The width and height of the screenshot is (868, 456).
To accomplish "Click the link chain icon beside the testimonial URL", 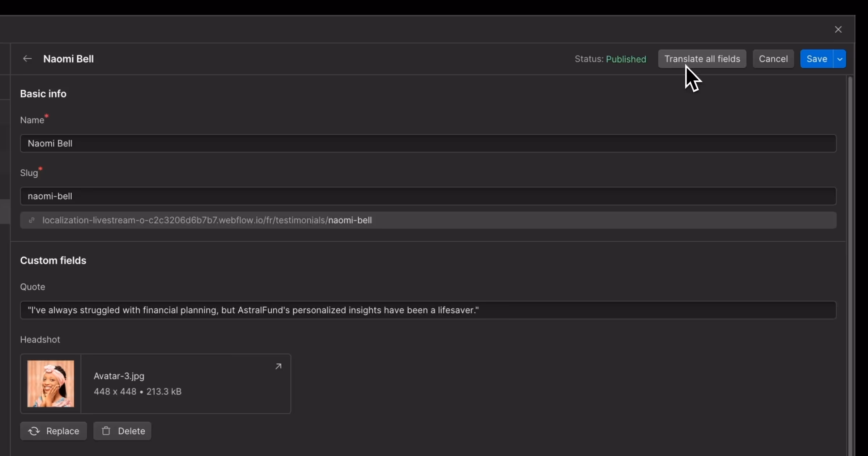I will (32, 220).
